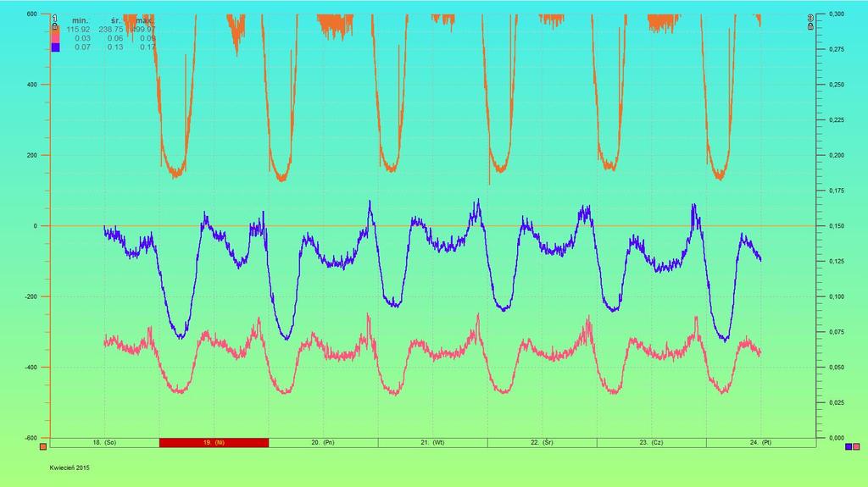This screenshot has width=868, height=487.
Task: Click right axis label 0,025
Action: [837, 403]
